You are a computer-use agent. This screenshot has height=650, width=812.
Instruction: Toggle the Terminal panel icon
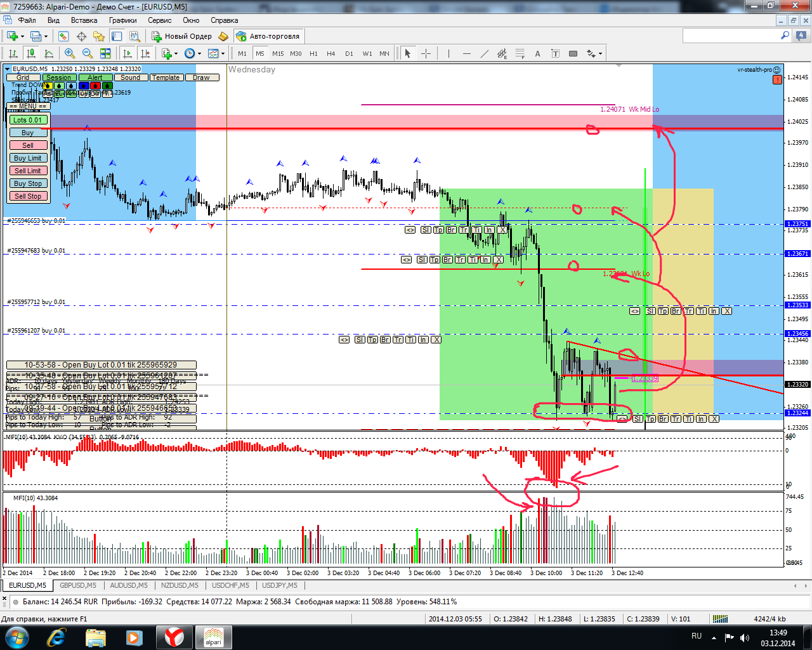pyautogui.click(x=116, y=36)
